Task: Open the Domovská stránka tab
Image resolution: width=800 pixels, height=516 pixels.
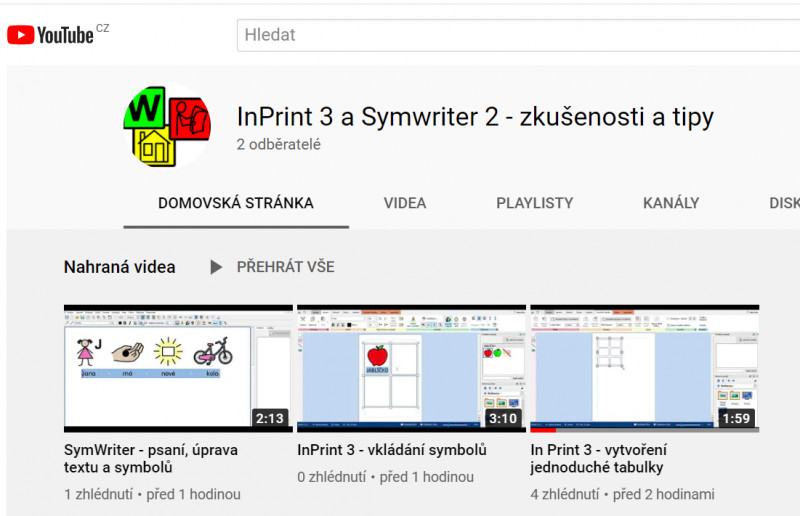Action: [236, 203]
